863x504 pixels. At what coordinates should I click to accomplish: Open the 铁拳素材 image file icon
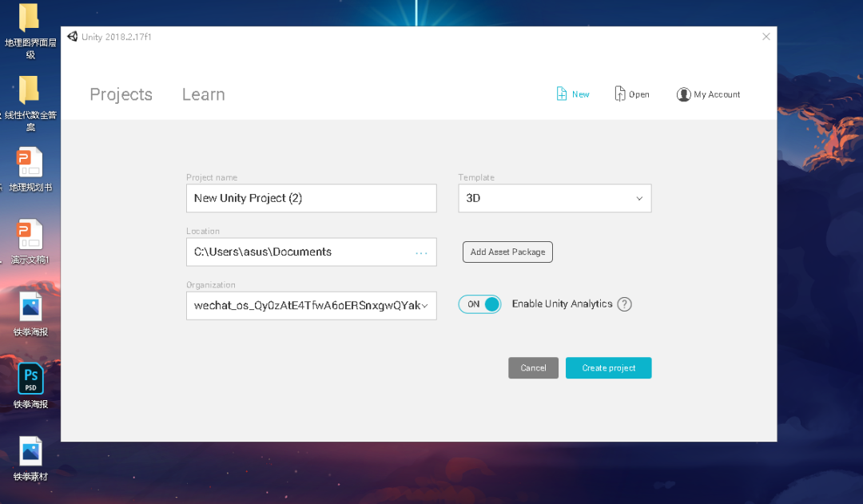30,451
